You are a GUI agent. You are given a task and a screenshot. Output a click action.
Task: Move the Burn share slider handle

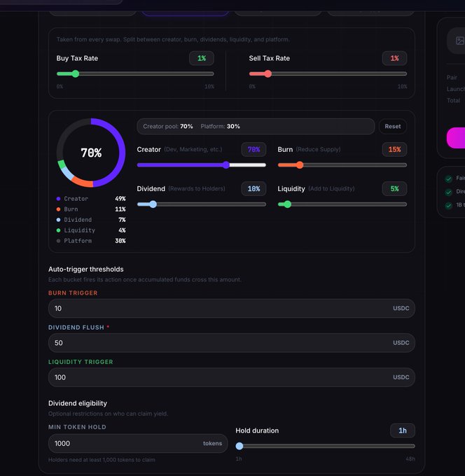[300, 164]
